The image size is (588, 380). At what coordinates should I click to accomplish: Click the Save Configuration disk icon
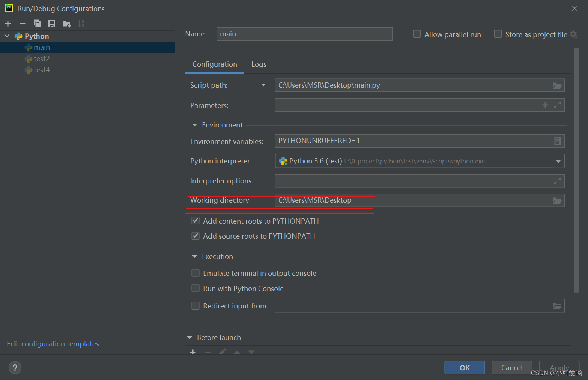coord(52,24)
